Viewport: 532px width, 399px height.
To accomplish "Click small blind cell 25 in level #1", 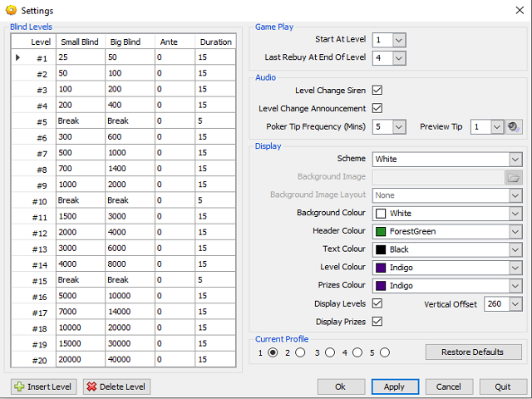I will point(81,57).
